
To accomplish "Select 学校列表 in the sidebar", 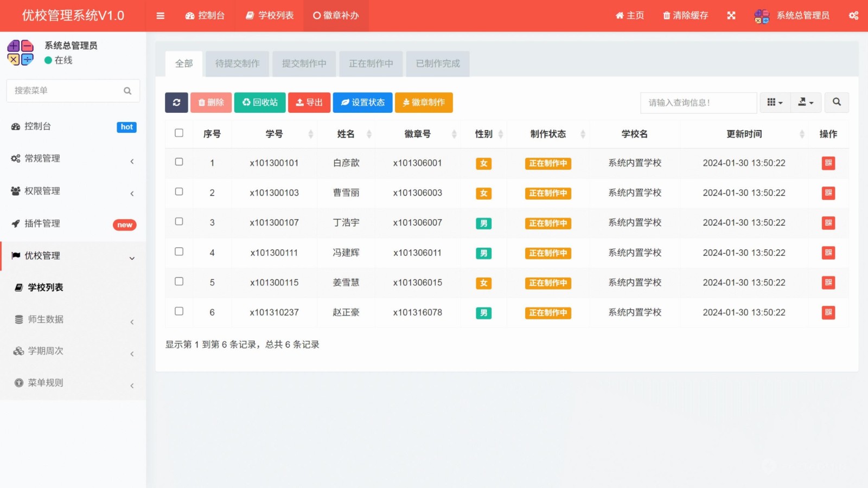I will (73, 288).
